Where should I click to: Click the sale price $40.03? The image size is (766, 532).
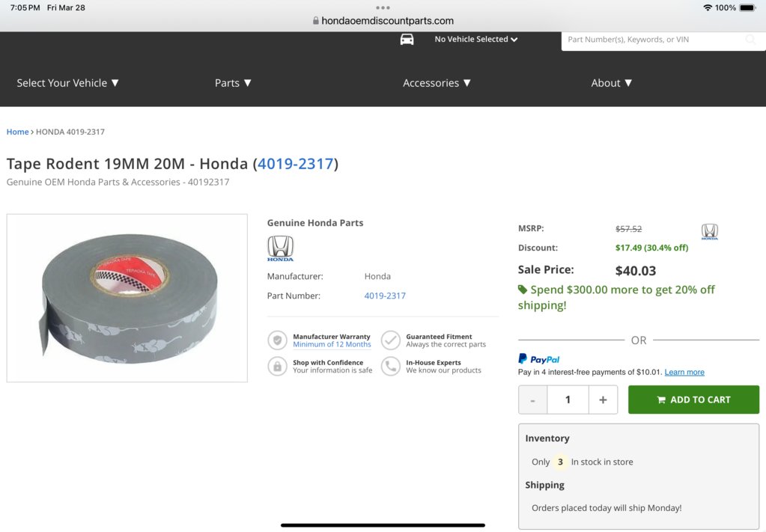(636, 271)
